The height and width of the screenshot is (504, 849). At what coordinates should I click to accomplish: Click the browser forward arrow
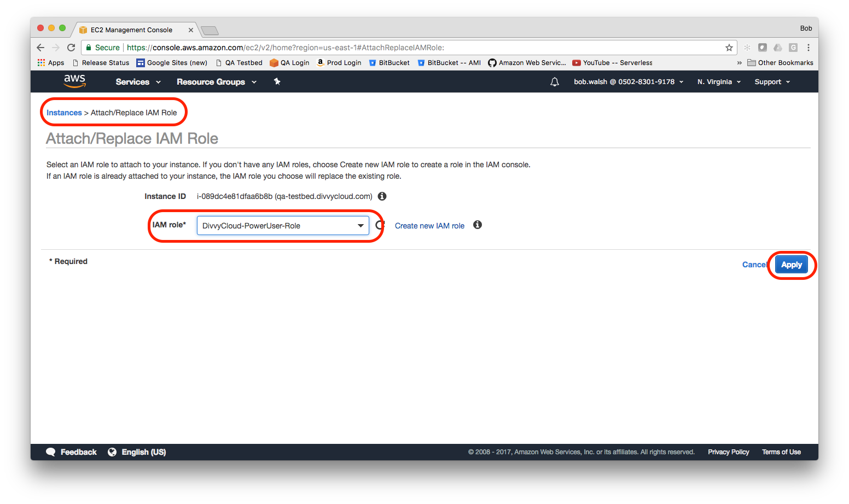55,48
